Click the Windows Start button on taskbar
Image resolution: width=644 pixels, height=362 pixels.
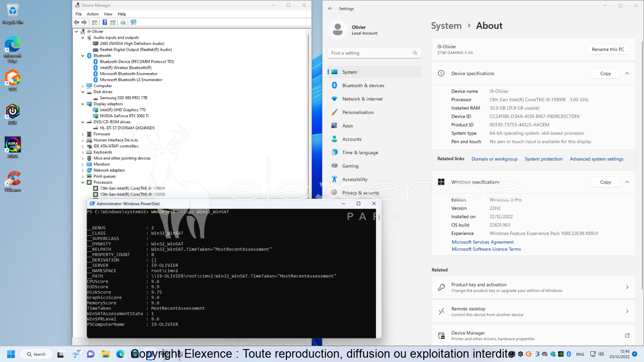click(11, 354)
